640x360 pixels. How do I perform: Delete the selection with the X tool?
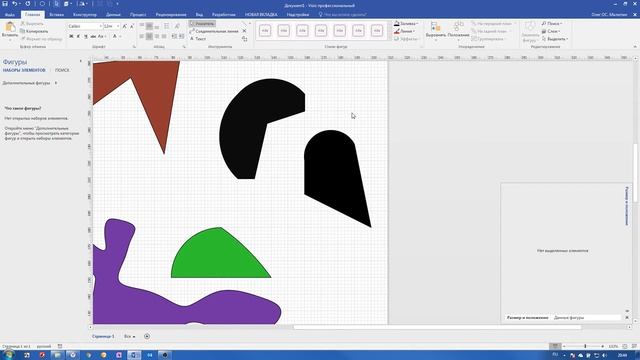[244, 31]
